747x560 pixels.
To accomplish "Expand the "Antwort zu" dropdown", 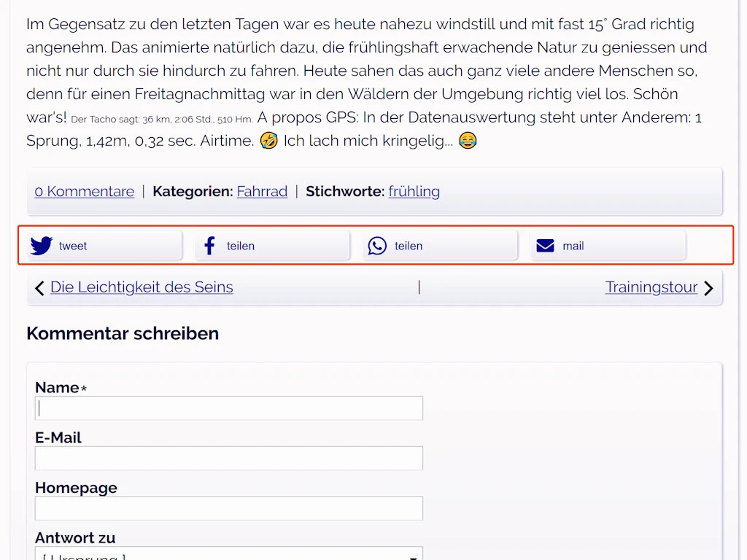I will [228, 556].
